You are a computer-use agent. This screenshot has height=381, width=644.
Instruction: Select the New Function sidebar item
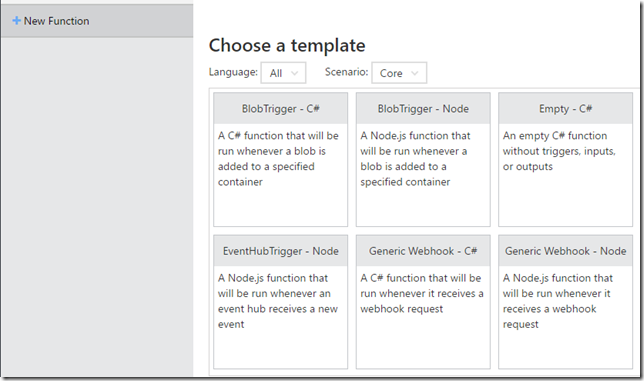97,21
